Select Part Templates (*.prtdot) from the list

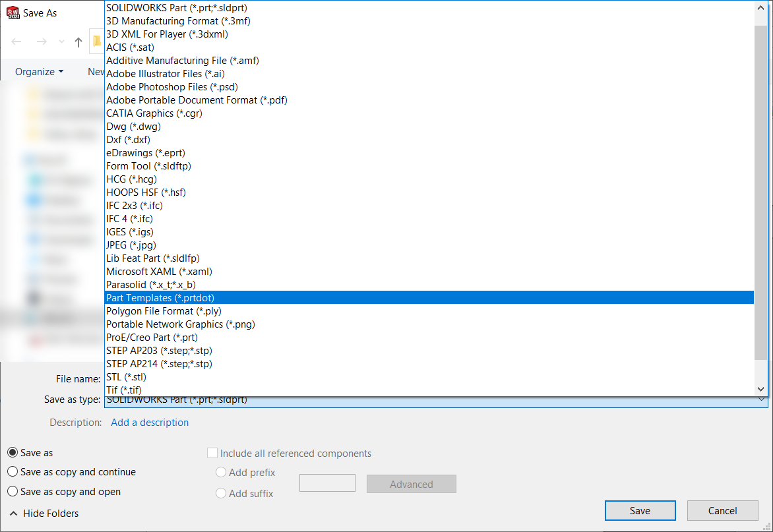(x=160, y=298)
